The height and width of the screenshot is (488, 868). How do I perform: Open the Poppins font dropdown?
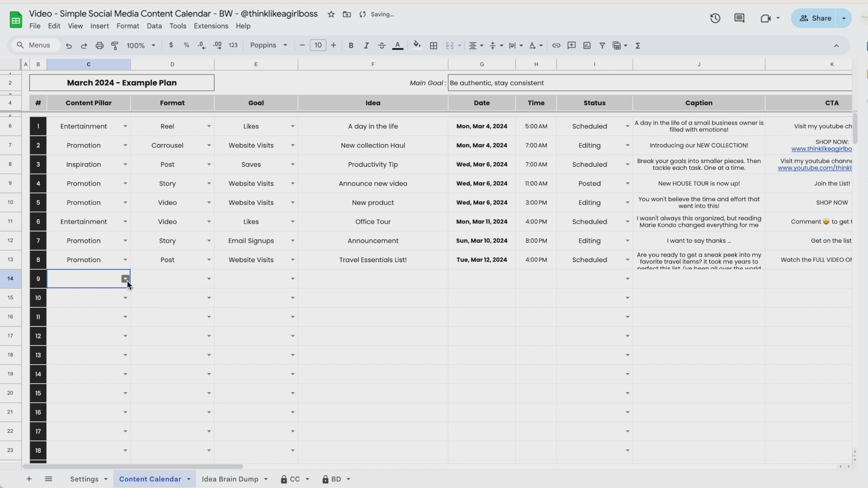pyautogui.click(x=269, y=46)
